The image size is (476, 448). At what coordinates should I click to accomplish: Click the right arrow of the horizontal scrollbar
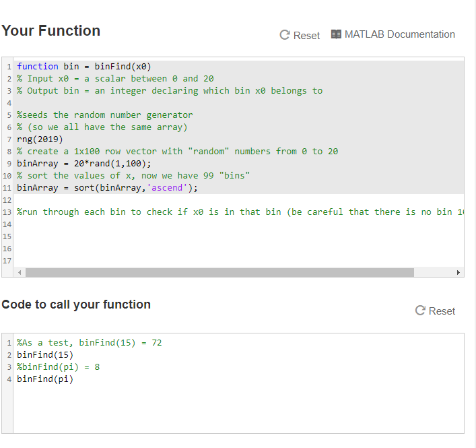tap(458, 272)
